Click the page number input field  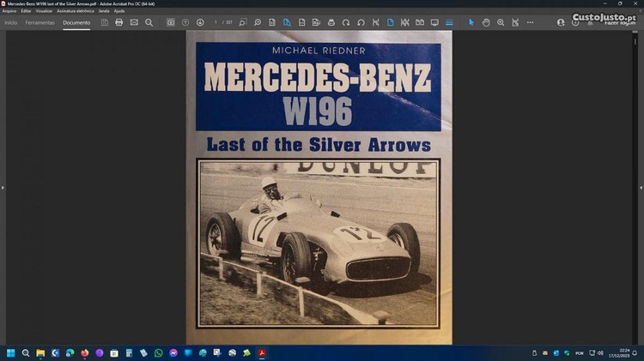point(216,22)
